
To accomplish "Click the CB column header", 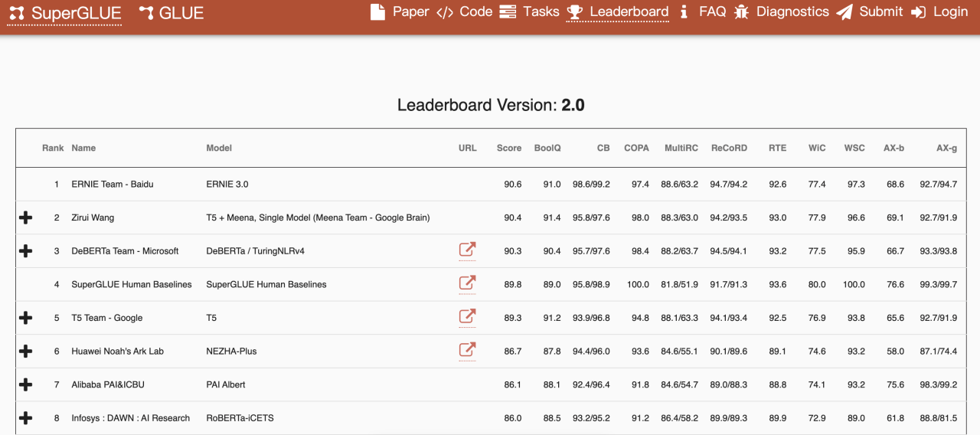I will (603, 148).
